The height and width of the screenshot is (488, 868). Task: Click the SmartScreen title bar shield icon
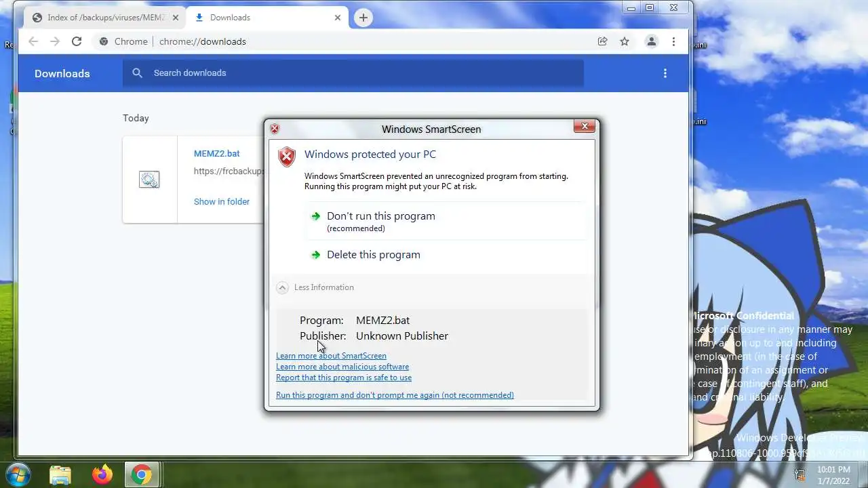275,129
